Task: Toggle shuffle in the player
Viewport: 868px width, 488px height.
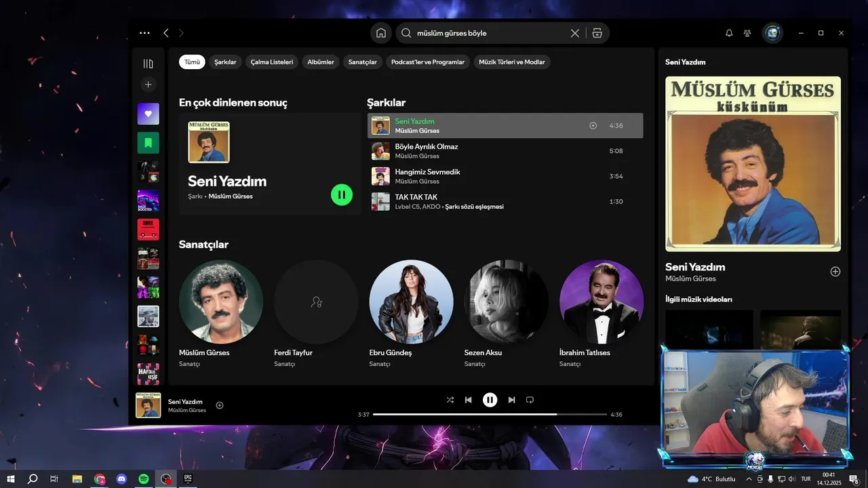Action: [x=450, y=400]
